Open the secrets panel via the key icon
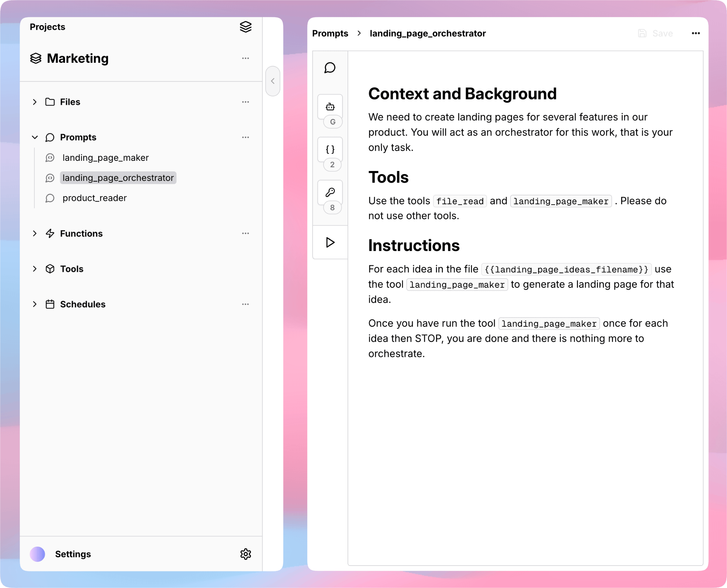The image size is (727, 588). (330, 192)
